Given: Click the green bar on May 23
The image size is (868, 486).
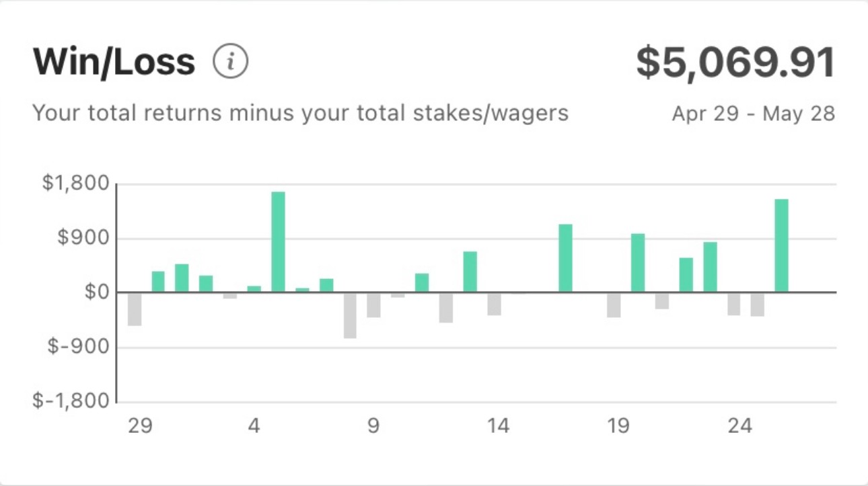Looking at the screenshot, I should (x=710, y=267).
